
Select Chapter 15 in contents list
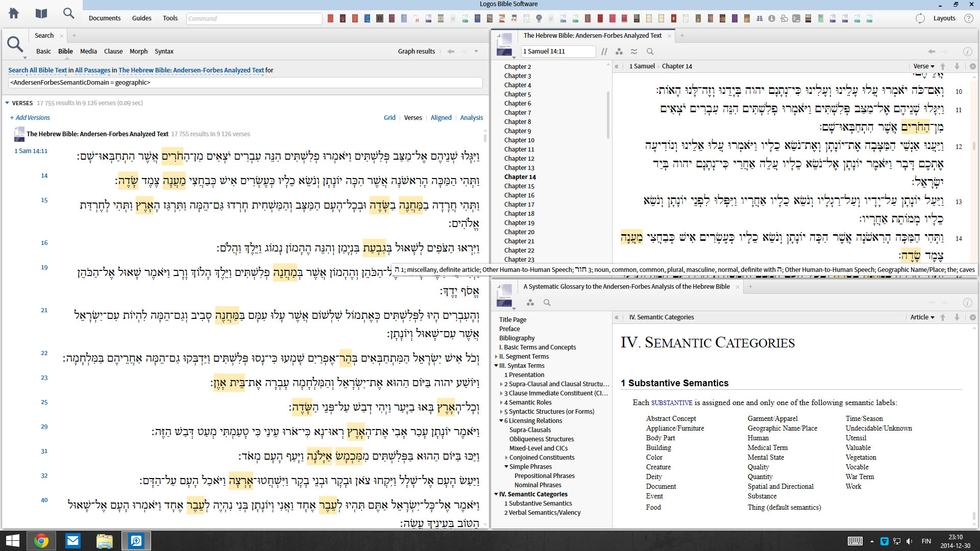(519, 186)
